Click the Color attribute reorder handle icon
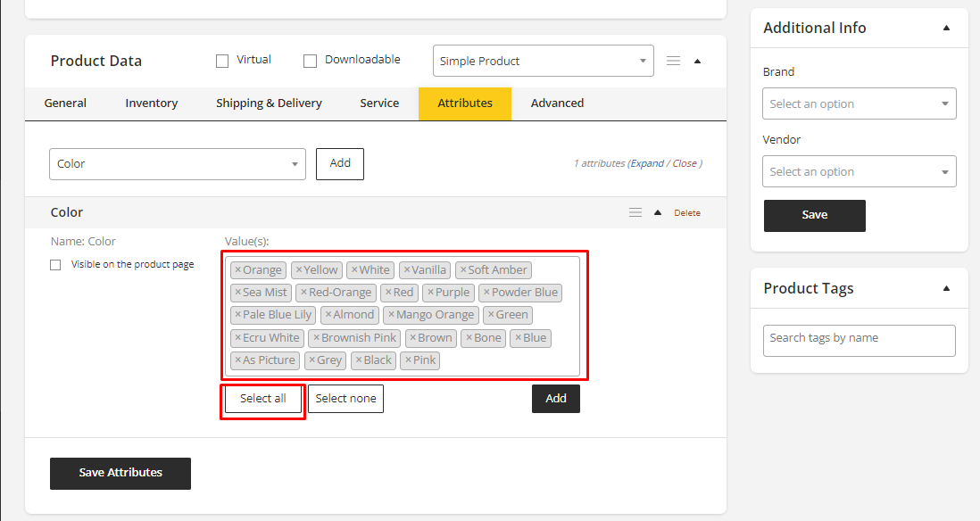 635,212
